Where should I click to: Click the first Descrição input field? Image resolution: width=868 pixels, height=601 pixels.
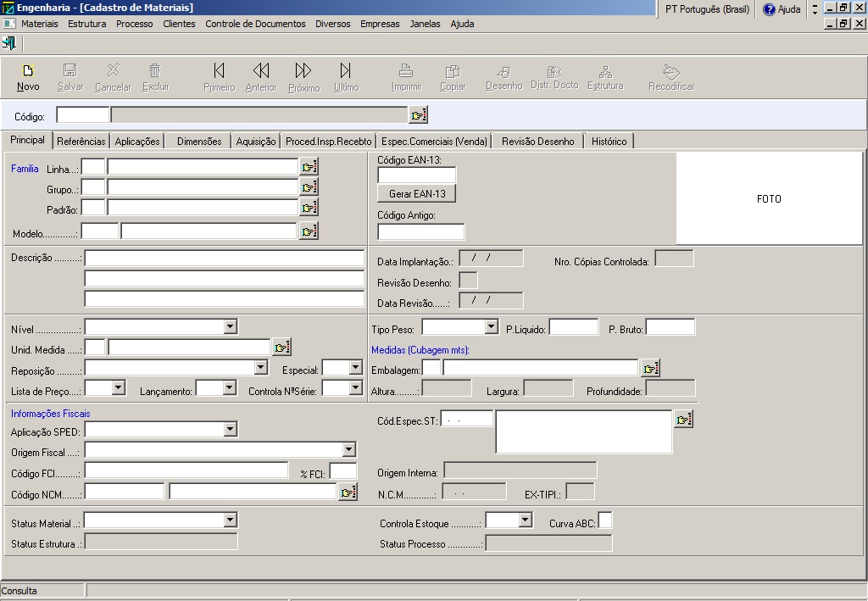point(224,259)
